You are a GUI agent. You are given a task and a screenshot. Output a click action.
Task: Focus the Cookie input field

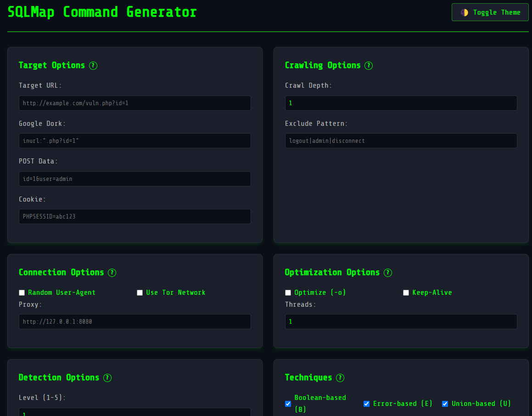point(134,216)
